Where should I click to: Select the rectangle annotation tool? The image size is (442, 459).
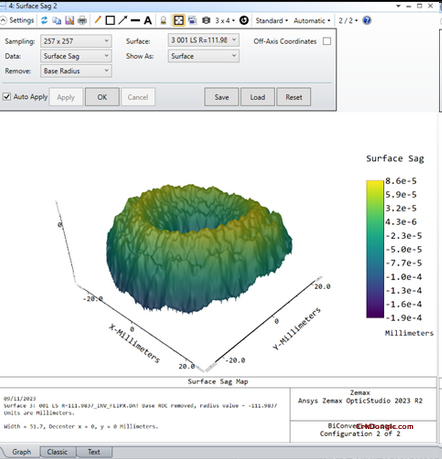pos(110,21)
